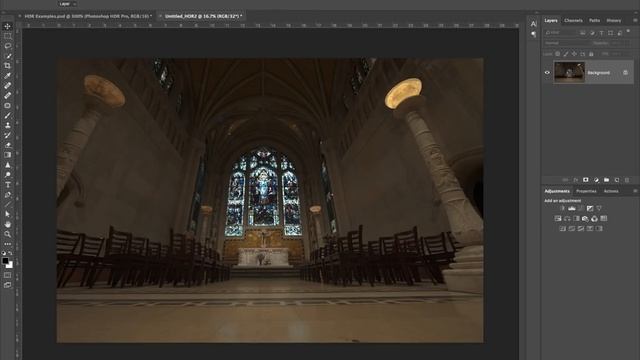Select the Dodge tool
Screen dimensions: 640x360
(7, 175)
